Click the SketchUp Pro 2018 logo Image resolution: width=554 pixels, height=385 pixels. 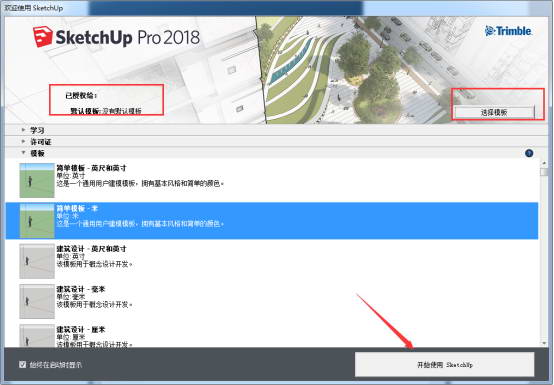click(117, 37)
